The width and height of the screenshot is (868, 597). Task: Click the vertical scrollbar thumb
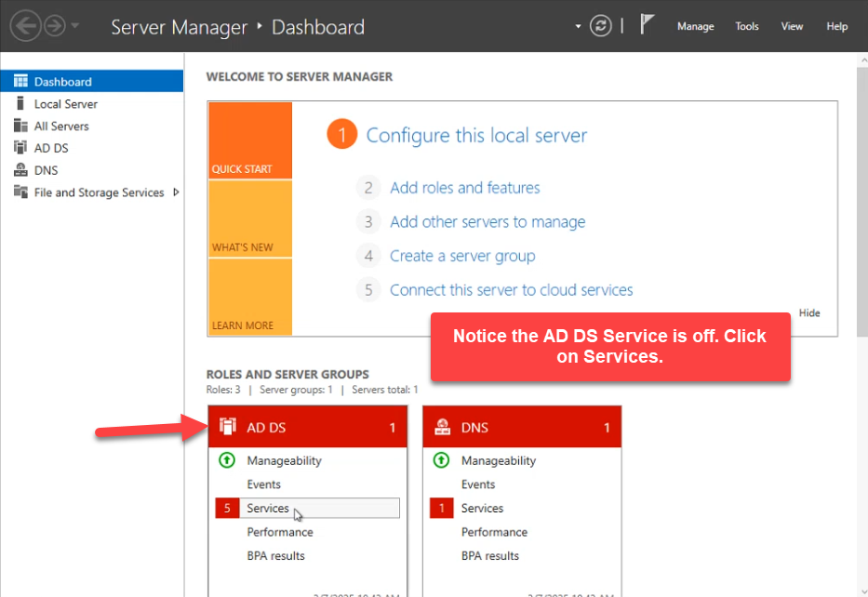click(861, 202)
